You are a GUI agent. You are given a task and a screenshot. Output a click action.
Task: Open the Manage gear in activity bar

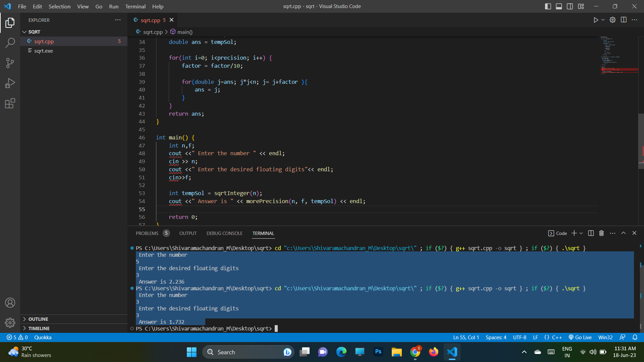coord(10,323)
